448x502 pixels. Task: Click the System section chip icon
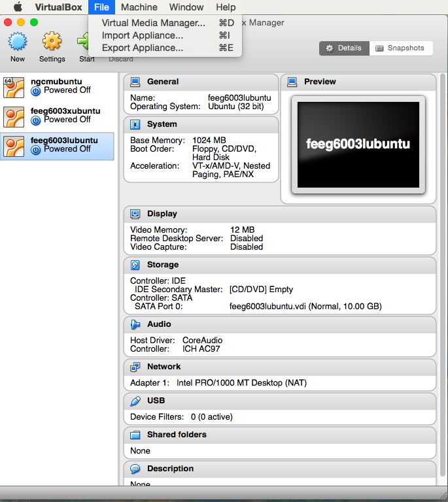(135, 124)
